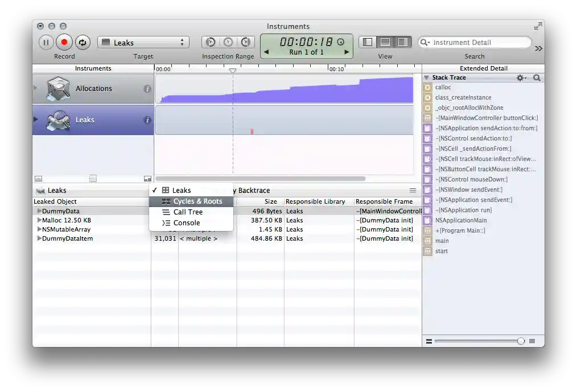The image size is (577, 392).
Task: Click the Allocations instrument info icon
Action: [147, 89]
